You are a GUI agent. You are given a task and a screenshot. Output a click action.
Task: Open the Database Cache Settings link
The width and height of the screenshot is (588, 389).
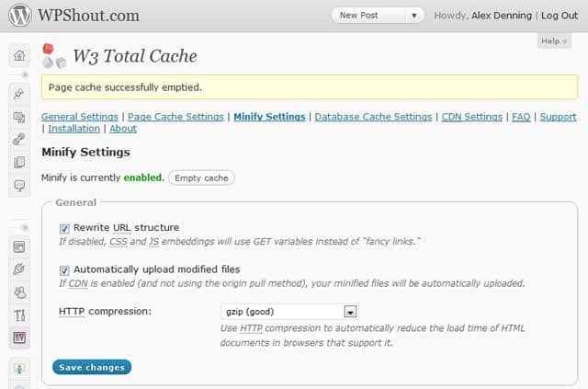pos(373,117)
